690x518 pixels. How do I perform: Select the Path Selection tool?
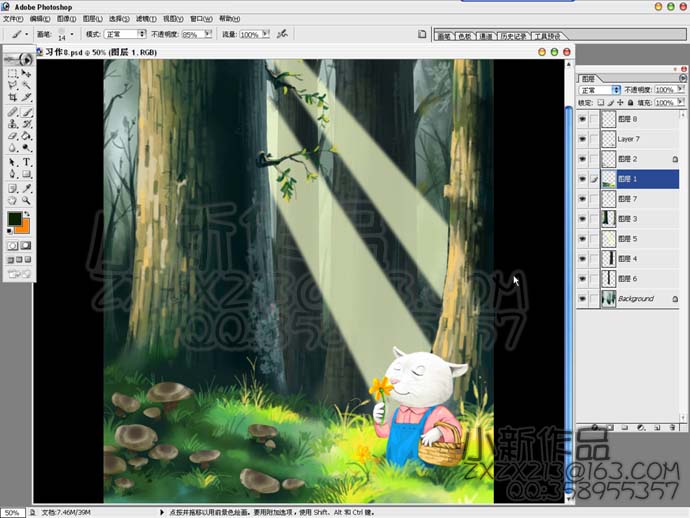tap(12, 162)
